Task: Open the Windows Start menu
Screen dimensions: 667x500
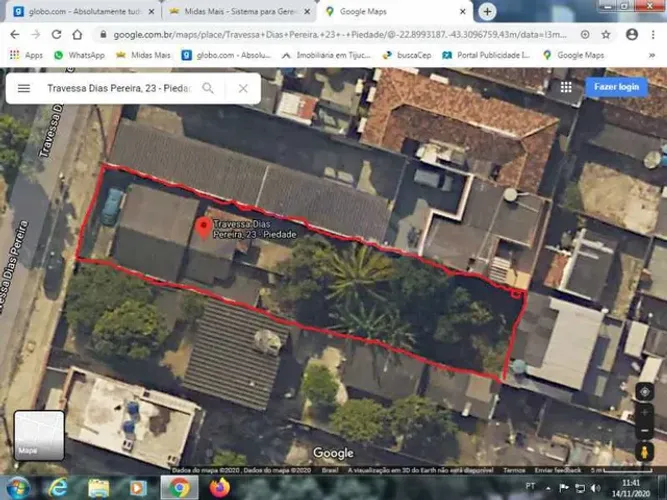Action: (x=17, y=488)
